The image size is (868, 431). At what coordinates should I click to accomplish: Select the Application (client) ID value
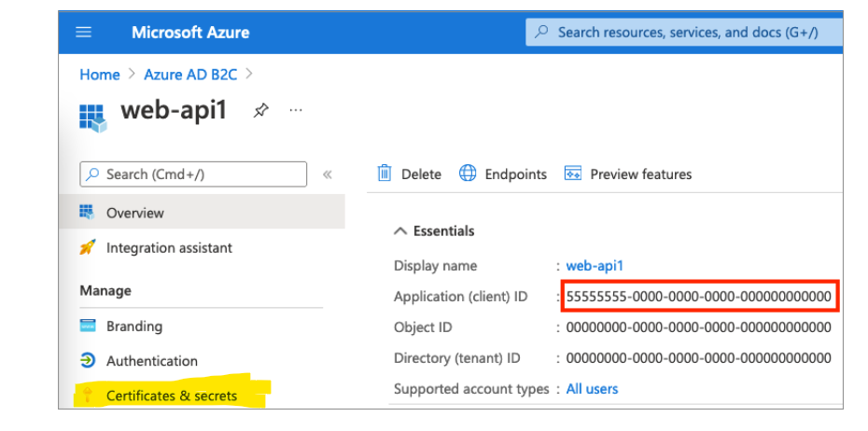pos(699,297)
